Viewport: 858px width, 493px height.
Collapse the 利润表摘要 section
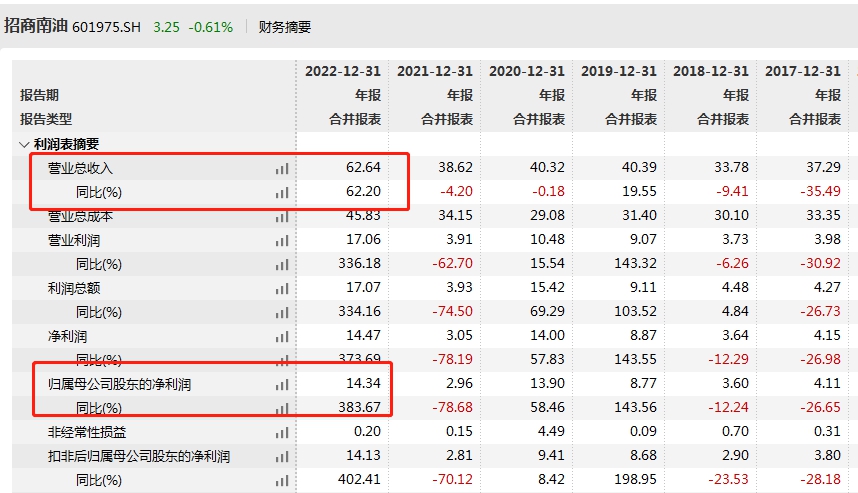(24, 145)
